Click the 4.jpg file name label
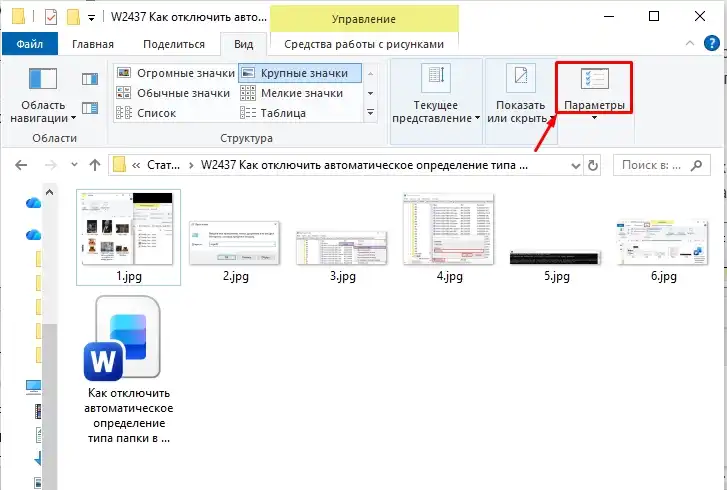 [x=449, y=276]
